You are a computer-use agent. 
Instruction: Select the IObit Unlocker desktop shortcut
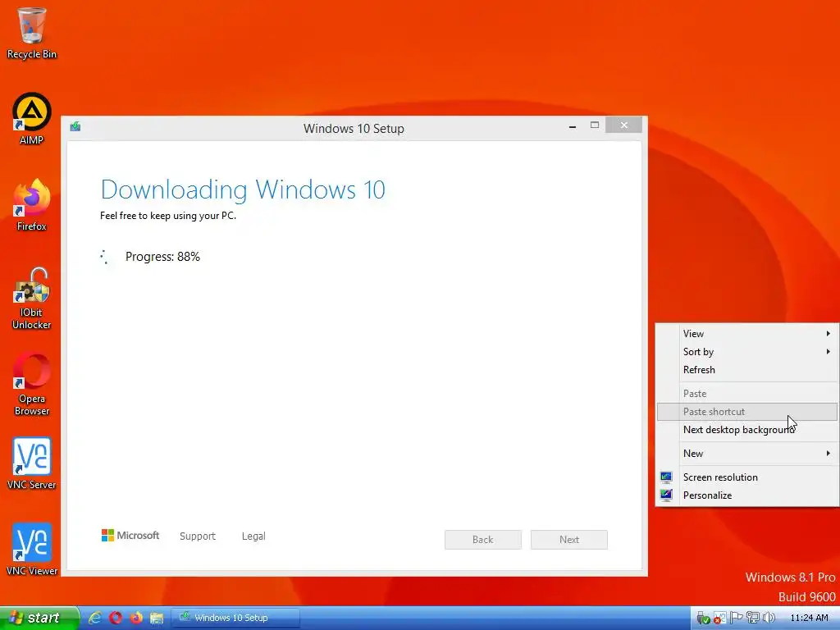[31, 298]
